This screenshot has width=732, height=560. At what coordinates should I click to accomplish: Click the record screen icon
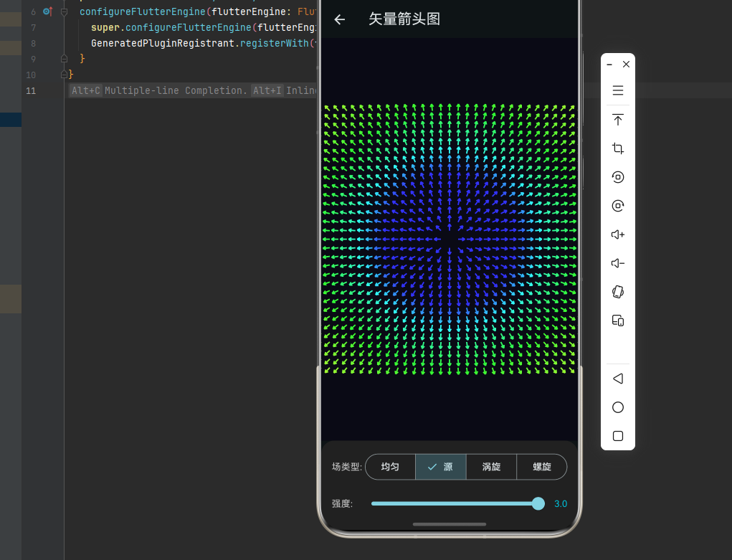(617, 206)
